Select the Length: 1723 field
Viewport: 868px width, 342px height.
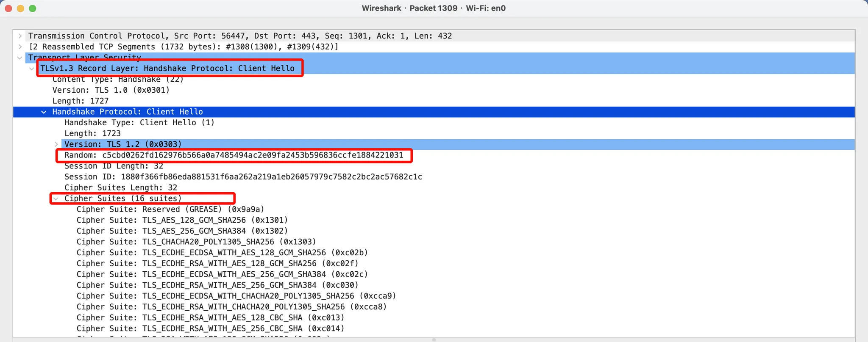coord(92,133)
